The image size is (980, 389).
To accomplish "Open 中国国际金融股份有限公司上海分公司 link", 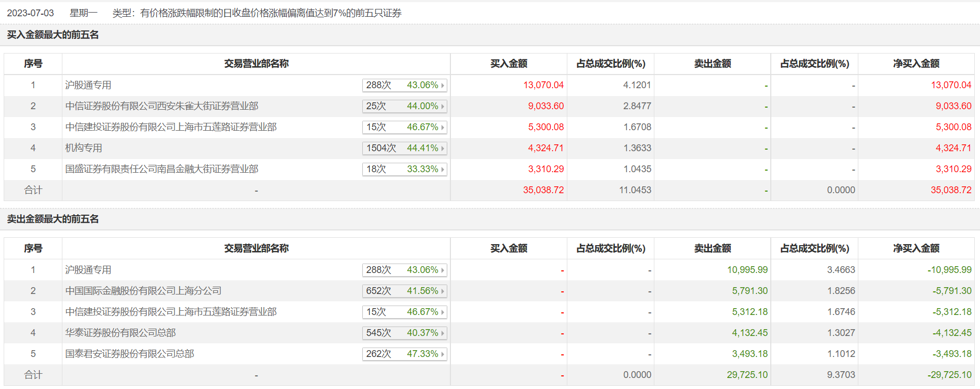I will [143, 291].
